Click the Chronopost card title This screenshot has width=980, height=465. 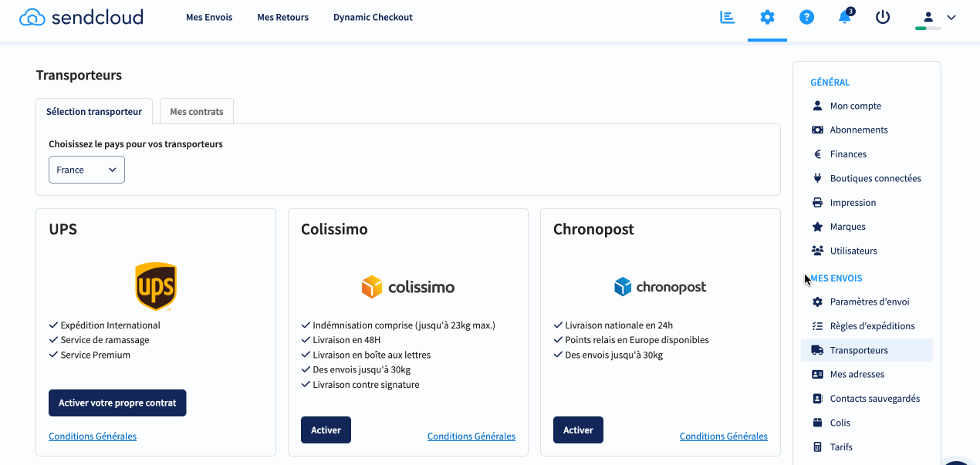[593, 229]
